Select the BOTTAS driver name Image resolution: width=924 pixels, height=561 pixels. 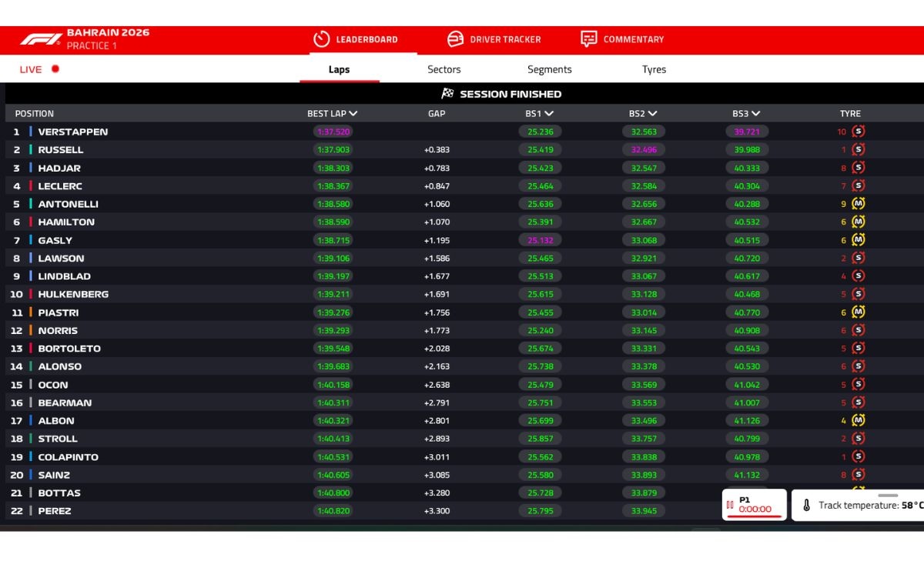[59, 493]
